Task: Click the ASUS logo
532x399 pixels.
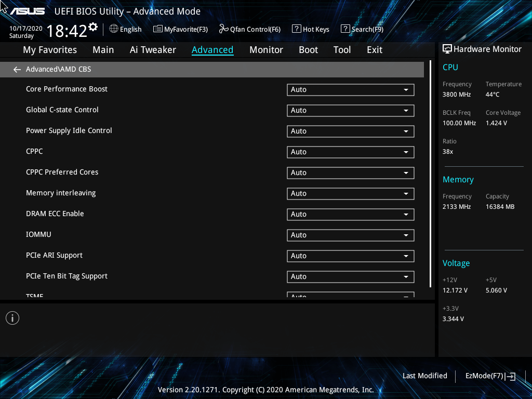Action: click(x=28, y=11)
